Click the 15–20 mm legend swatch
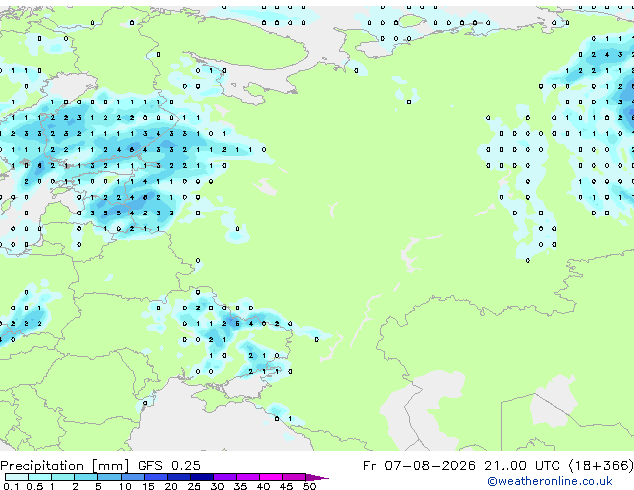This screenshot has width=634, height=490. [x=156, y=477]
